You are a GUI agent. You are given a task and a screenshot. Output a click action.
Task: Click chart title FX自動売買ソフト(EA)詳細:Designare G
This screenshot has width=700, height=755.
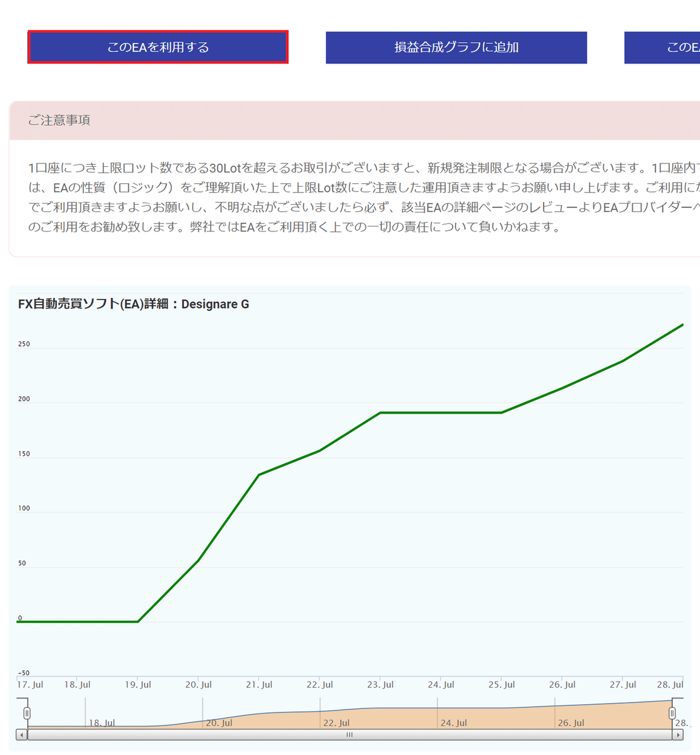tap(134, 304)
